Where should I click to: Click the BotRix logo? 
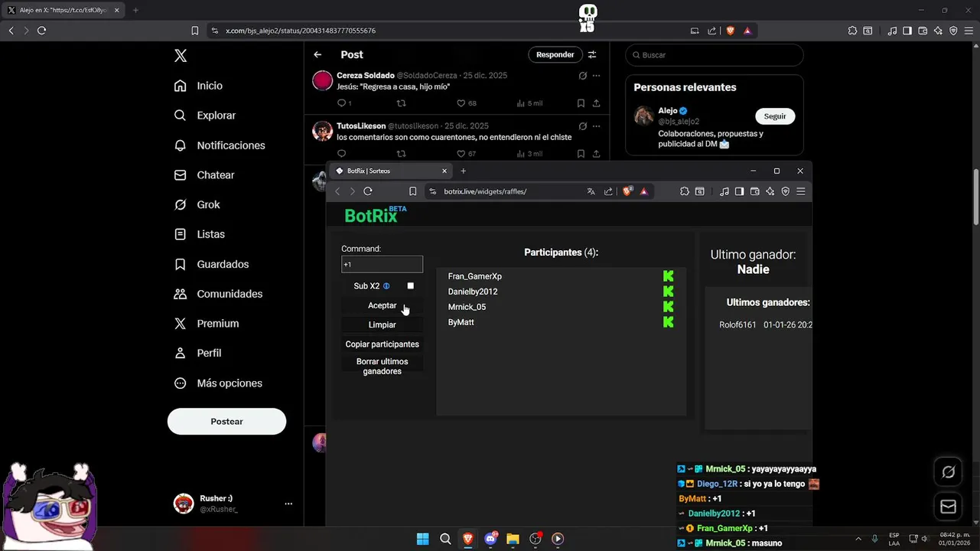(375, 215)
